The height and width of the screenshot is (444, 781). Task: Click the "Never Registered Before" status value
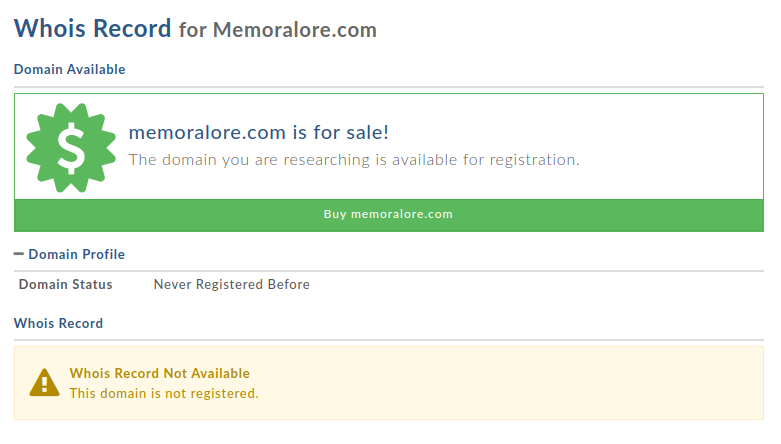click(231, 284)
